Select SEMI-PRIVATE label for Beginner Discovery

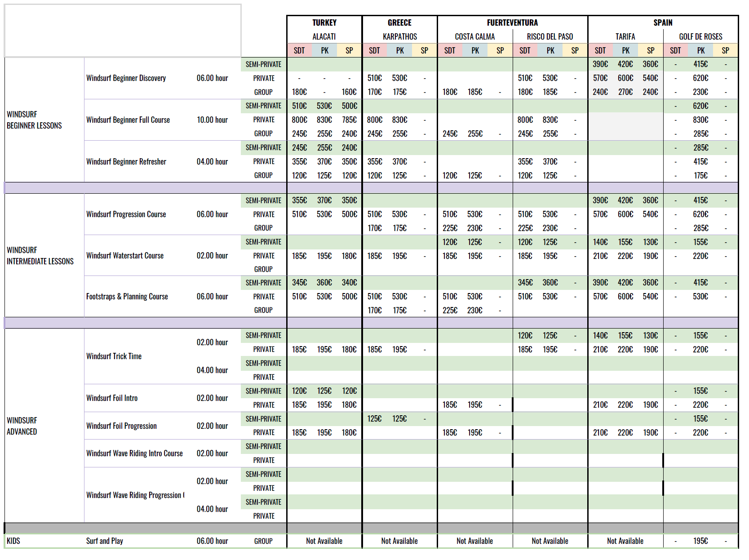tap(263, 64)
